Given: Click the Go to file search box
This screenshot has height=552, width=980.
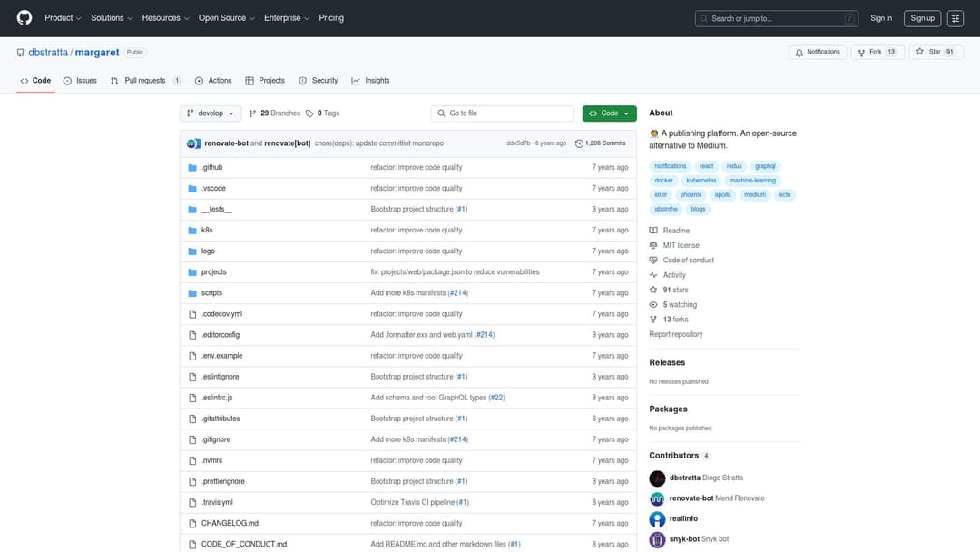Looking at the screenshot, I should pyautogui.click(x=503, y=113).
